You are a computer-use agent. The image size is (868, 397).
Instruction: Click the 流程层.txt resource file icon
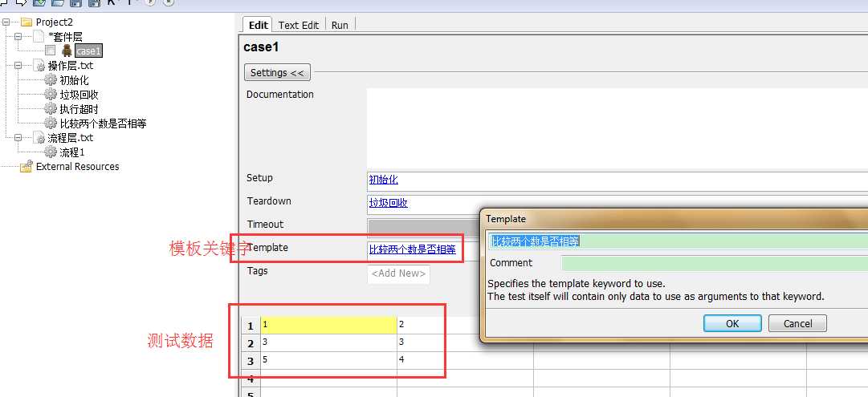click(x=39, y=138)
